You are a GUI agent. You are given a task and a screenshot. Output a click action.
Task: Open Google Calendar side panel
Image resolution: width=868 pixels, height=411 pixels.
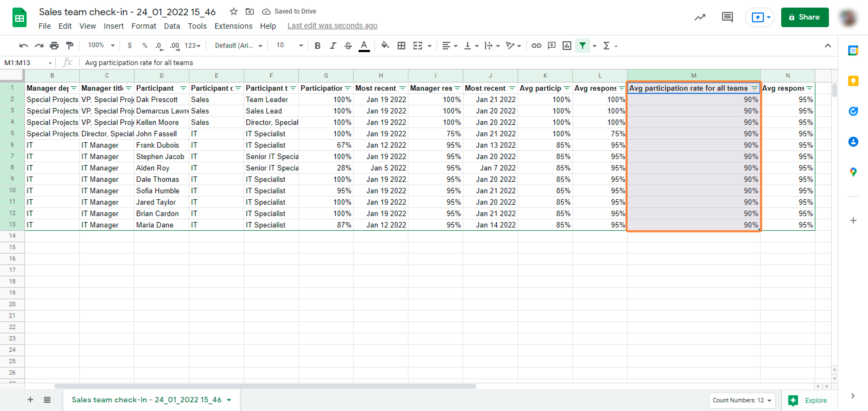(853, 50)
